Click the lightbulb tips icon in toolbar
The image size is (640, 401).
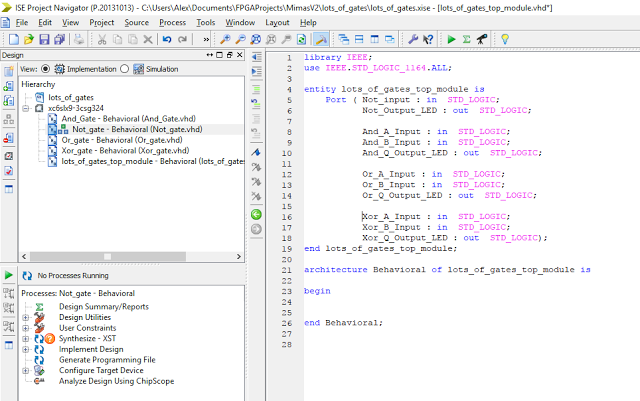pyautogui.click(x=505, y=39)
